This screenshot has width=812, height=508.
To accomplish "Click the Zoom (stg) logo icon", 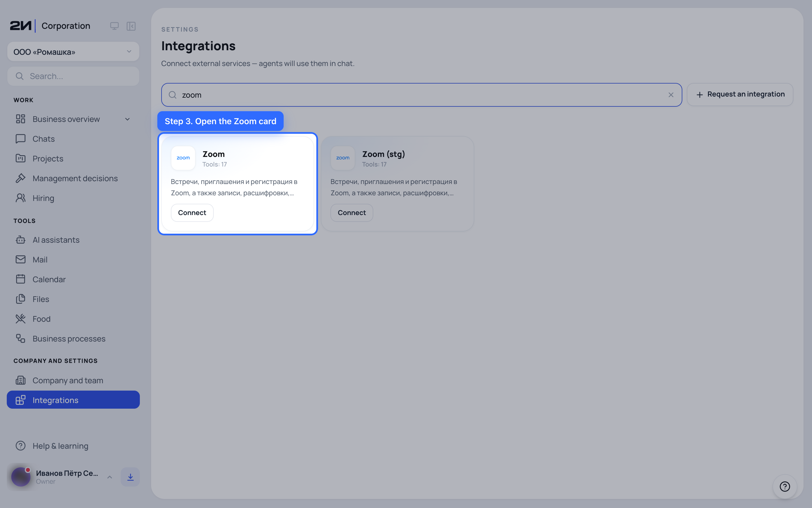I will click(343, 158).
